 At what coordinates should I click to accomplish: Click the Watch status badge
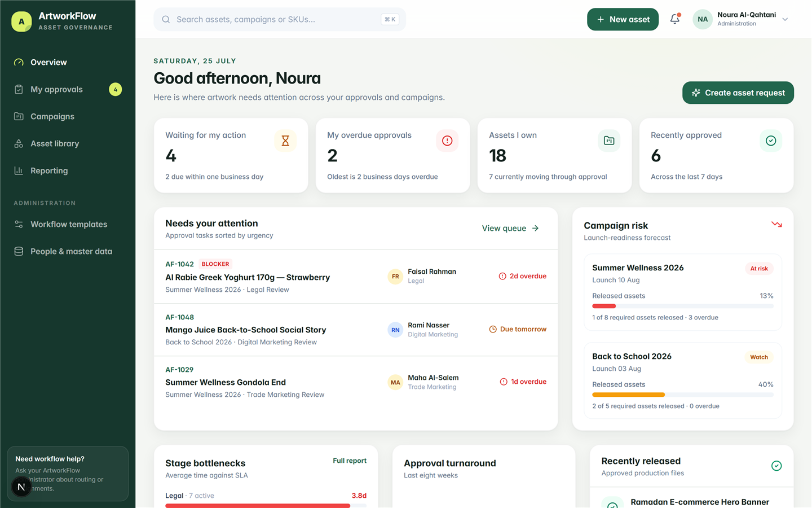(x=759, y=357)
